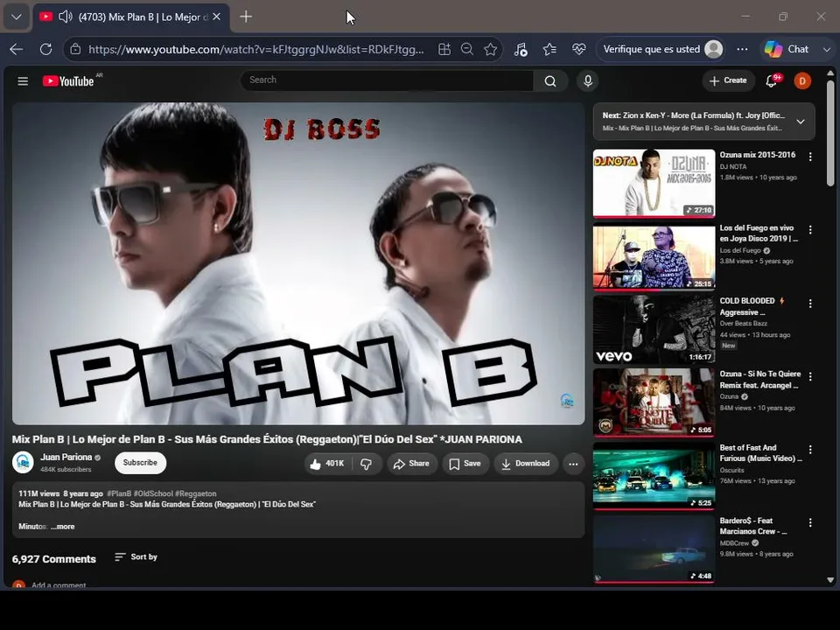Click in the YouTube search field
840x630 pixels.
click(386, 80)
